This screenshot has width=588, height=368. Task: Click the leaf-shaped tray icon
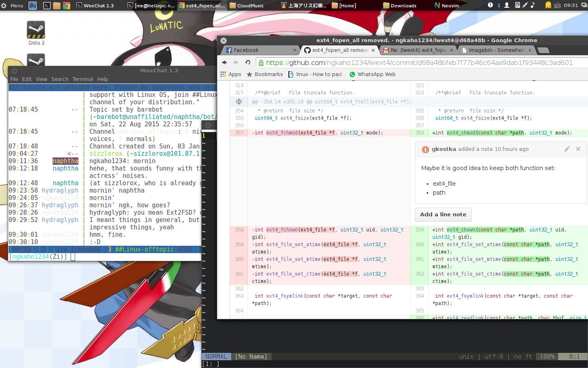[517, 5]
